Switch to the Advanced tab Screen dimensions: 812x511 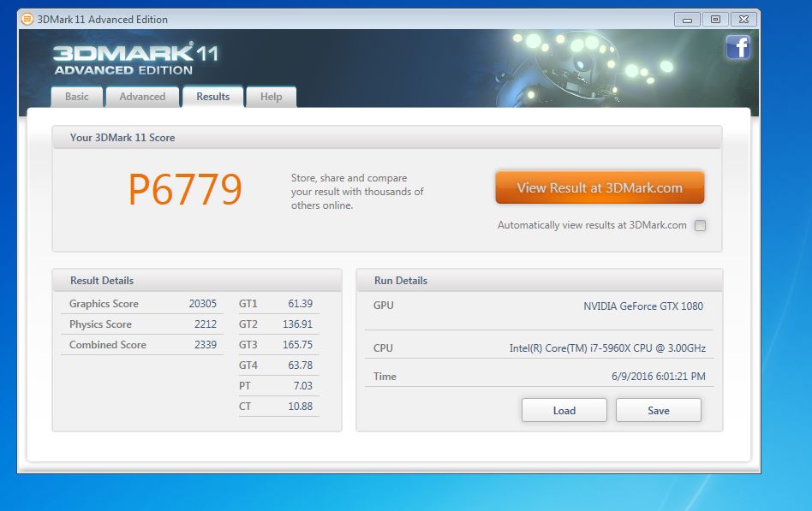142,97
